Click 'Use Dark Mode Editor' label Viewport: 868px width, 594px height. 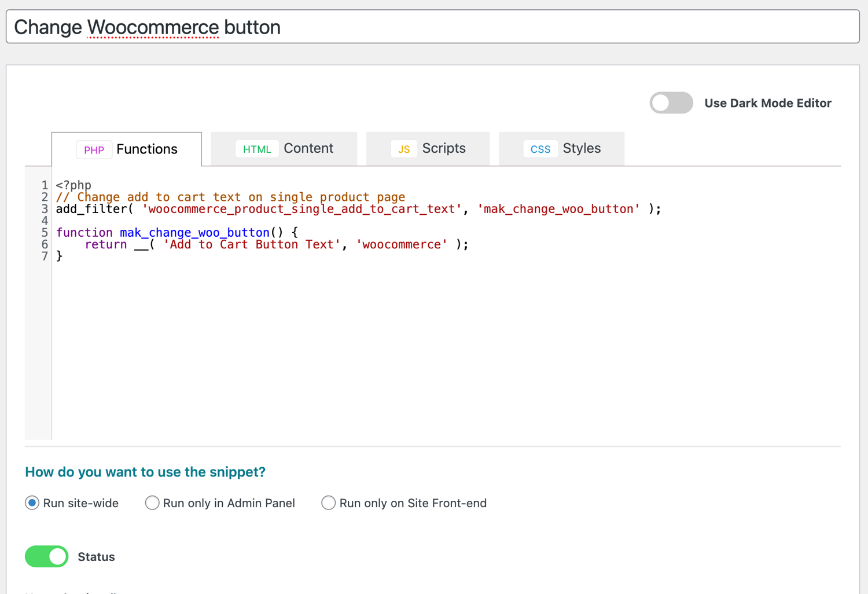coord(768,103)
